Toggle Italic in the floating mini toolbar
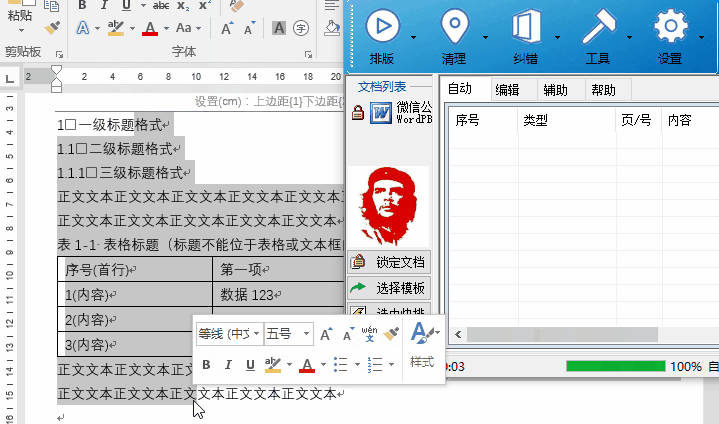Viewport: 719px width, 424px height. 228,364
